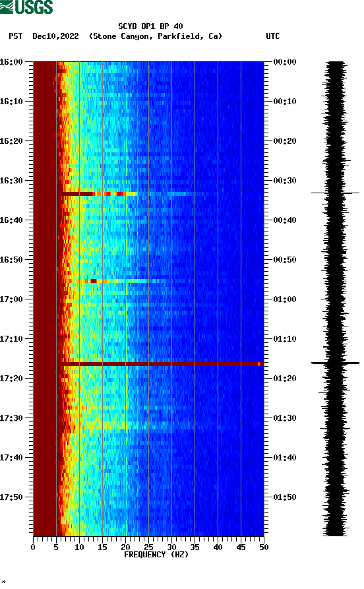Click the 'FREQUENCY (HZ)' axis title
Screen dimensions: 364x589
(156, 555)
